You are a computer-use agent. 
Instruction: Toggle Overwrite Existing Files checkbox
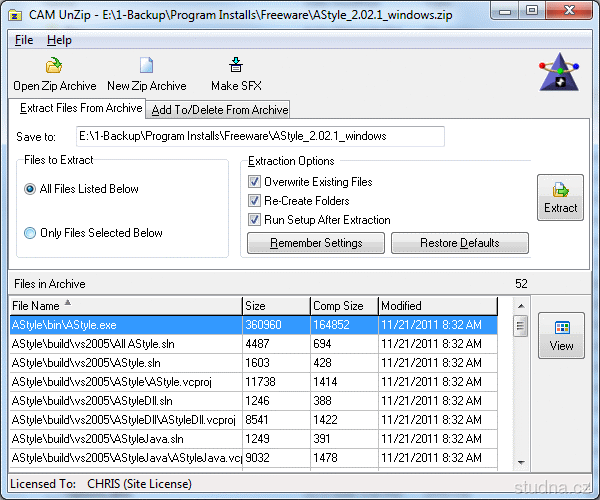[x=254, y=182]
